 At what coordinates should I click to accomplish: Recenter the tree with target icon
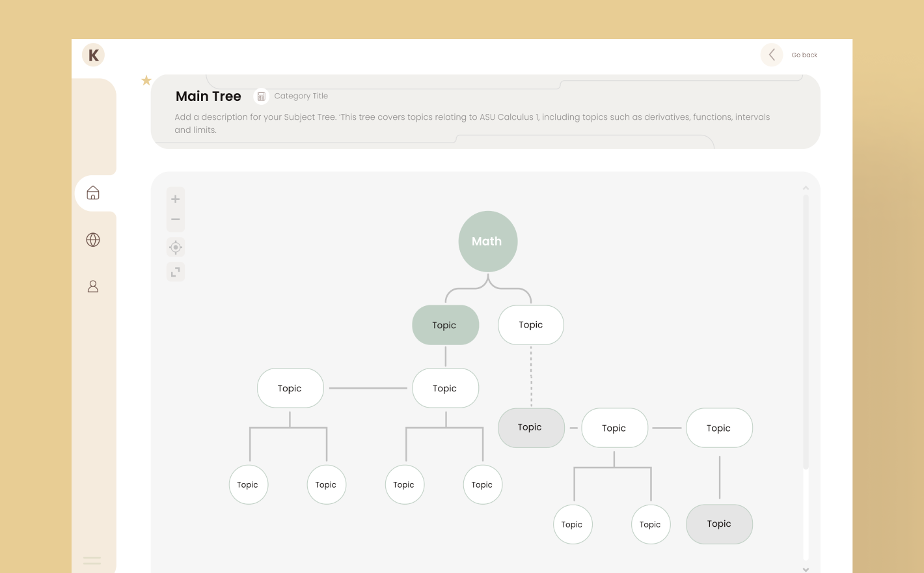tap(176, 247)
